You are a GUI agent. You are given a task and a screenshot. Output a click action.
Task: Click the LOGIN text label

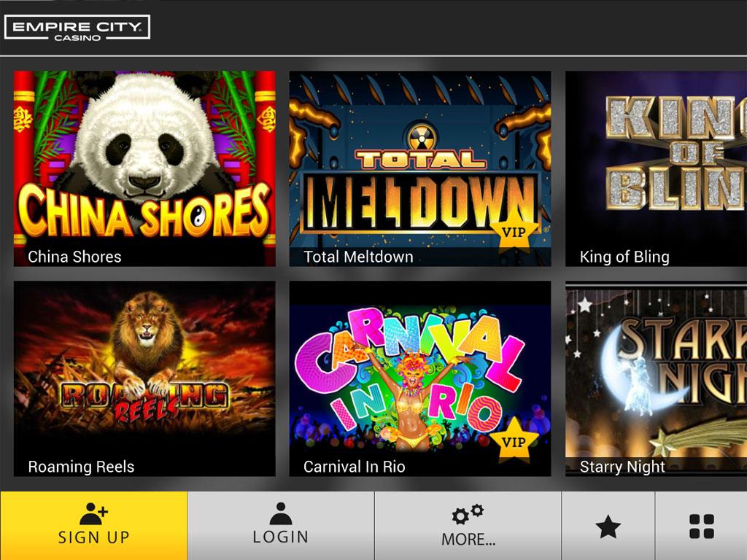click(281, 537)
